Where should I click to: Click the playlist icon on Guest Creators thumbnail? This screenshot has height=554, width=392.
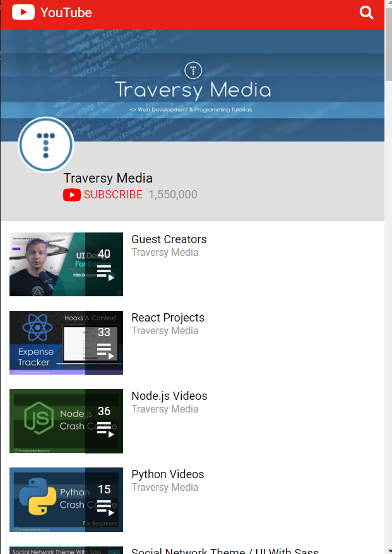(x=105, y=274)
